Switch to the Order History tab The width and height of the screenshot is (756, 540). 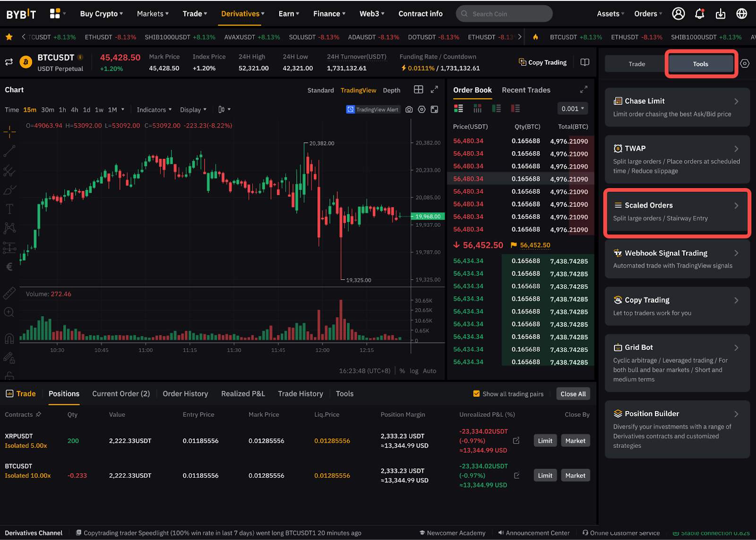click(x=185, y=394)
